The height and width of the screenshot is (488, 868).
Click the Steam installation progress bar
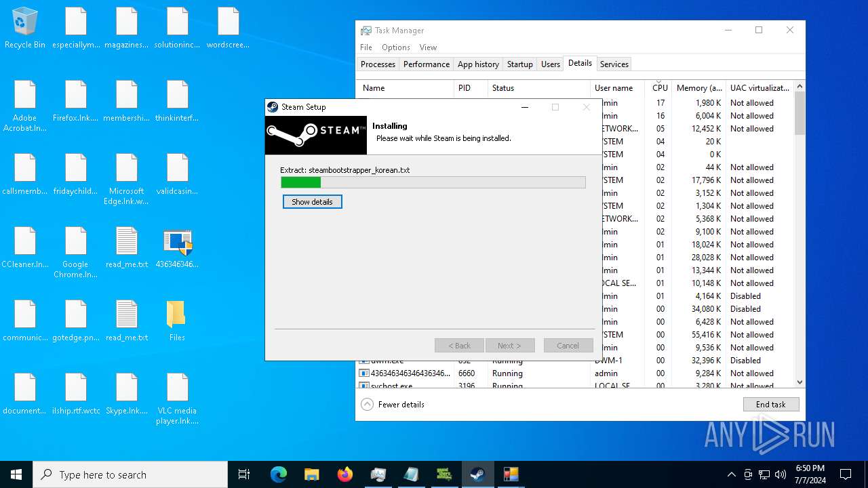[433, 182]
